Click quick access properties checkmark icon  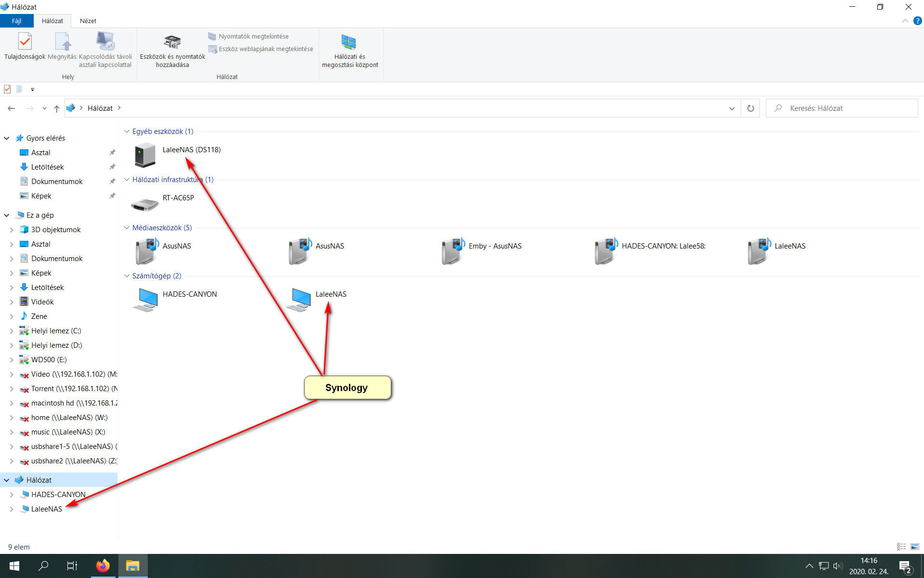[7, 89]
